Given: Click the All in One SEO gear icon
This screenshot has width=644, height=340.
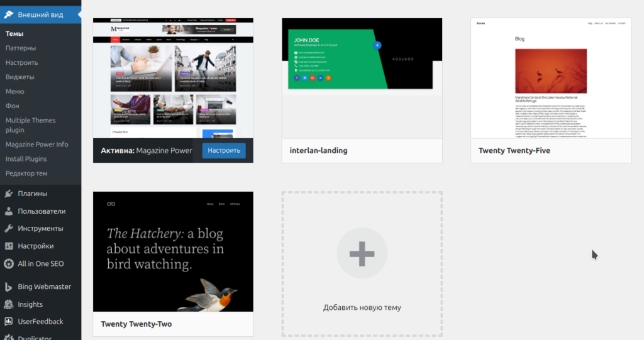Looking at the screenshot, I should [9, 264].
